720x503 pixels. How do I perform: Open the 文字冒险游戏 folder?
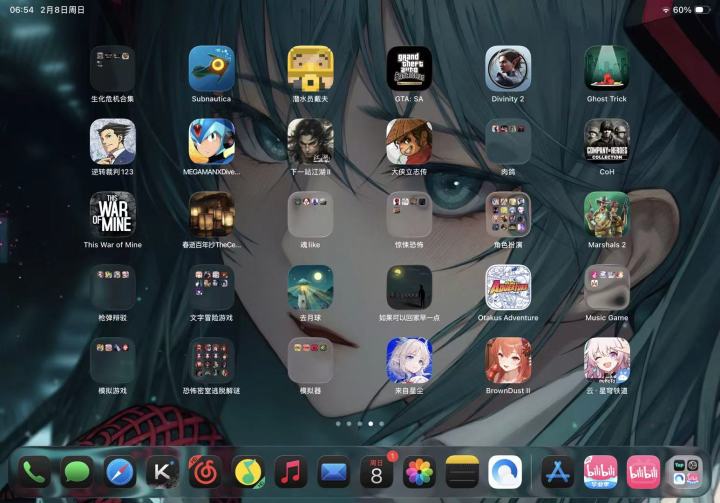point(212,288)
